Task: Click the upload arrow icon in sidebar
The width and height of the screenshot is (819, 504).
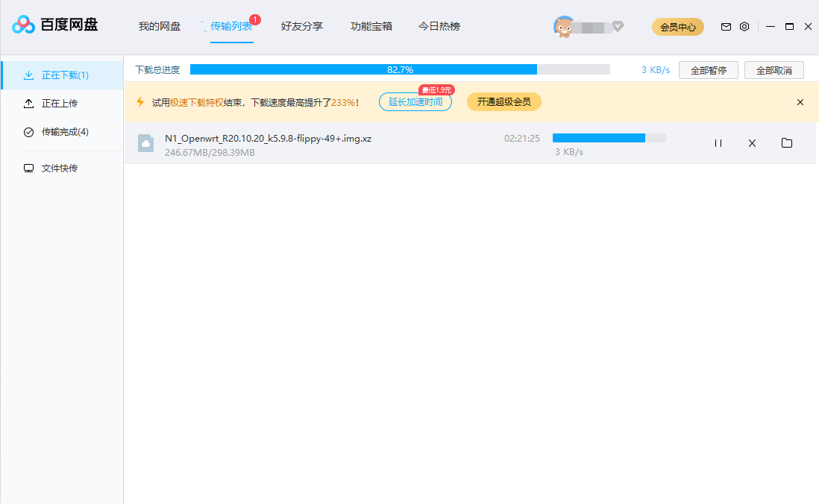Action: [x=29, y=104]
